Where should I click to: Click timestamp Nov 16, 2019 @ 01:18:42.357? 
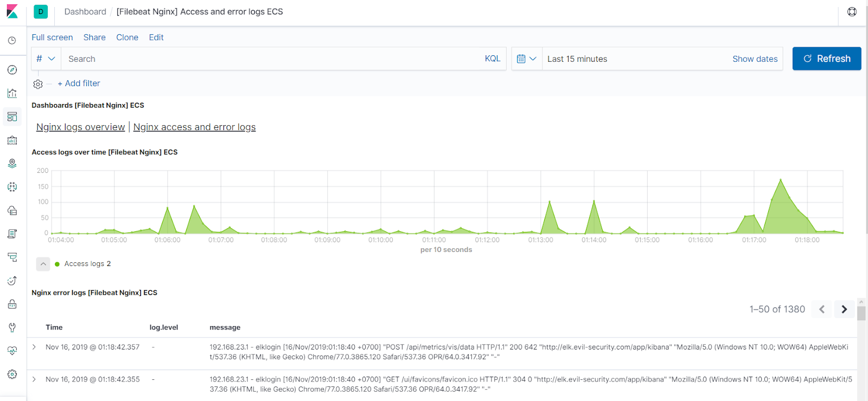[x=93, y=347]
